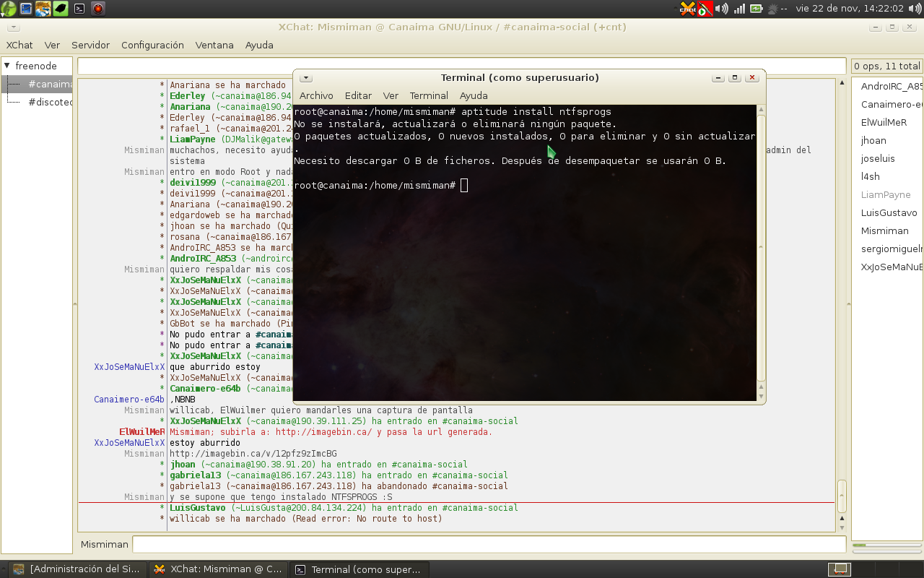The image size is (924, 578).
Task: Open the XChat menu
Action: [x=19, y=45]
